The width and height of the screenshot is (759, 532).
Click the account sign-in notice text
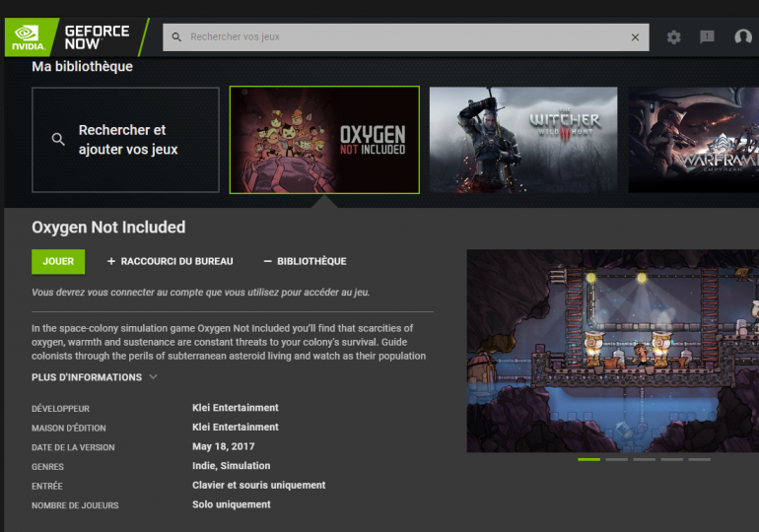click(200, 293)
